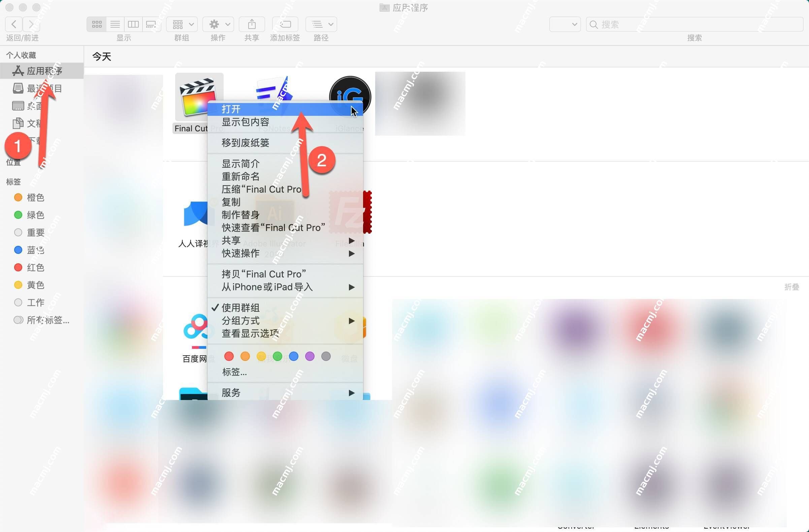Expand the 共享 submenu
Screen dimensions: 809x532
coord(285,240)
